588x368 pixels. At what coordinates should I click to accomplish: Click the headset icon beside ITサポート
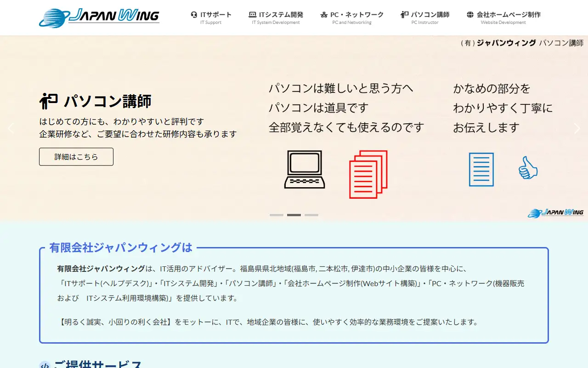tap(194, 15)
